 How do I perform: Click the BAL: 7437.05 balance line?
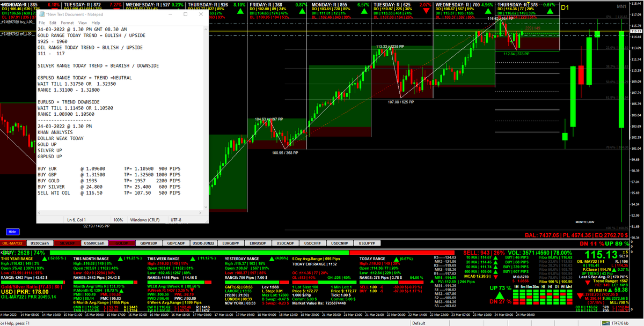point(576,235)
